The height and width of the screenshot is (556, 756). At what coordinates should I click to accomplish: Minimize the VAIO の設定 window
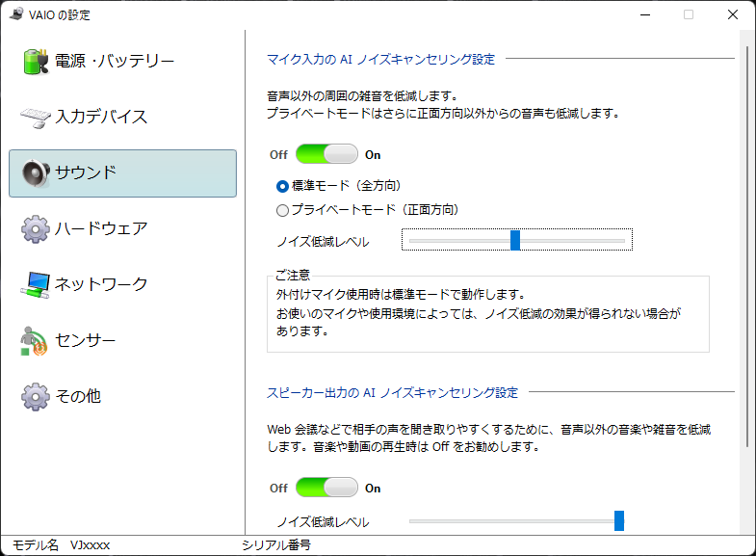[645, 15]
